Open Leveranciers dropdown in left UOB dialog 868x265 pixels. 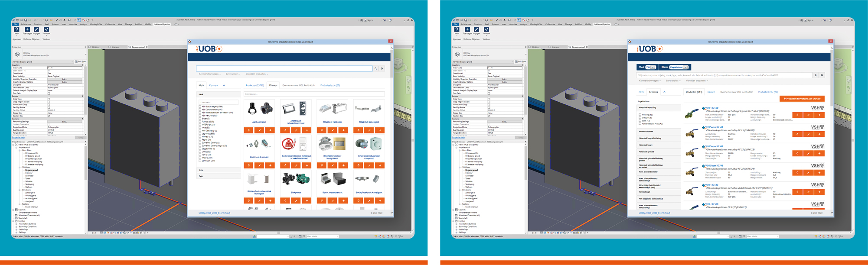(x=233, y=74)
